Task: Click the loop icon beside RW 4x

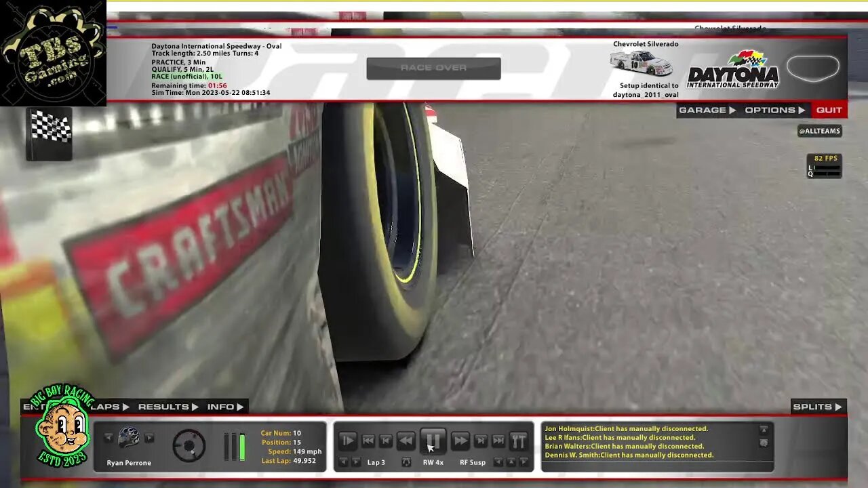Action: [x=406, y=462]
